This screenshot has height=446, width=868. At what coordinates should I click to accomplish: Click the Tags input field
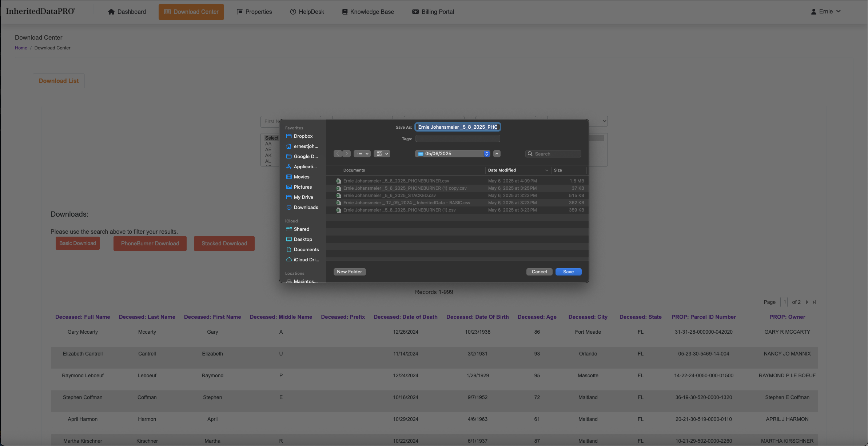point(458,138)
